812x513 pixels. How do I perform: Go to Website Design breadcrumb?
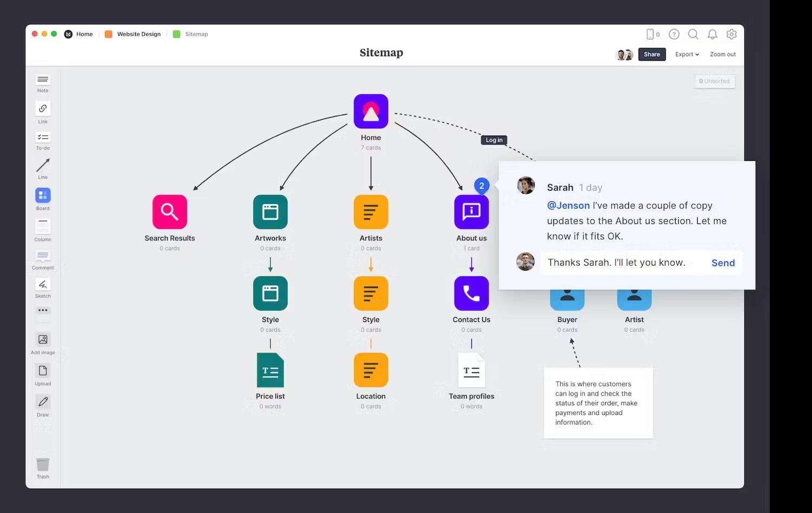coord(139,34)
